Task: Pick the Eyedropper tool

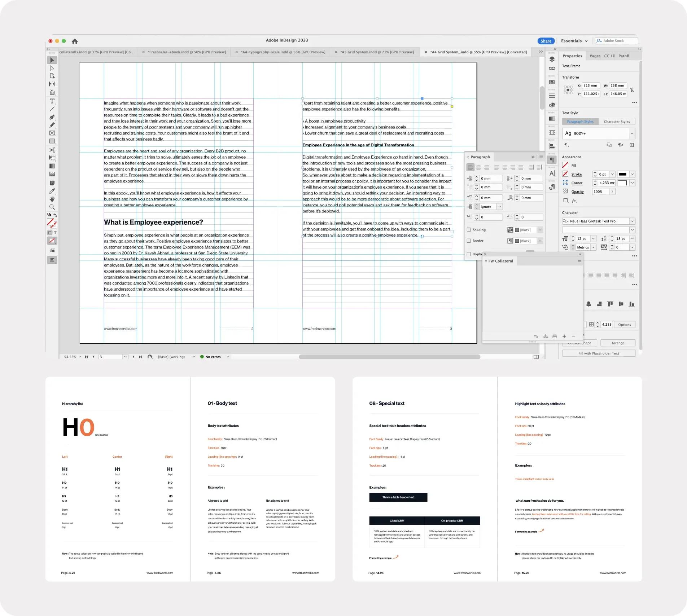Action: click(52, 191)
